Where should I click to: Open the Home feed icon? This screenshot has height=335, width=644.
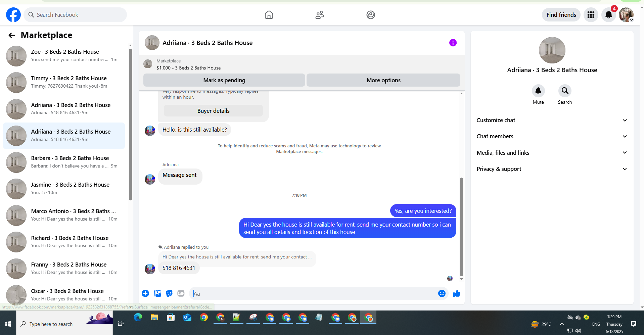point(269,15)
